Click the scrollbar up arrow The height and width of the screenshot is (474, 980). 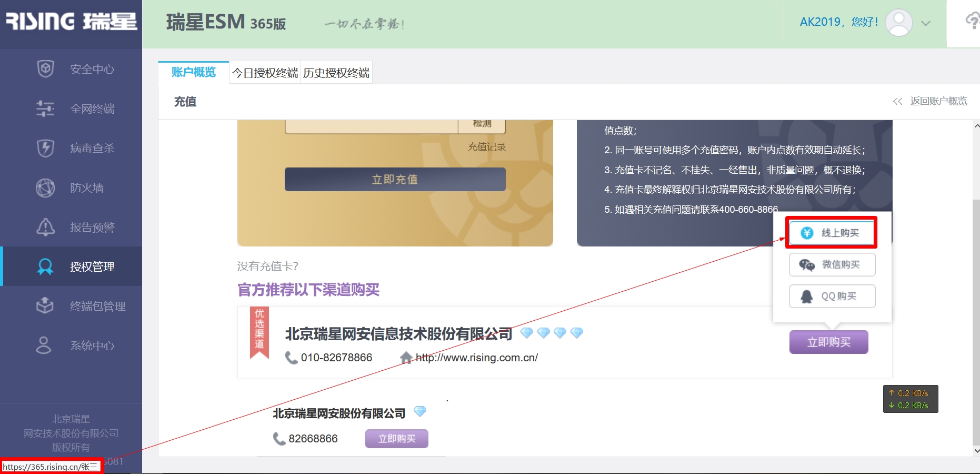click(977, 126)
